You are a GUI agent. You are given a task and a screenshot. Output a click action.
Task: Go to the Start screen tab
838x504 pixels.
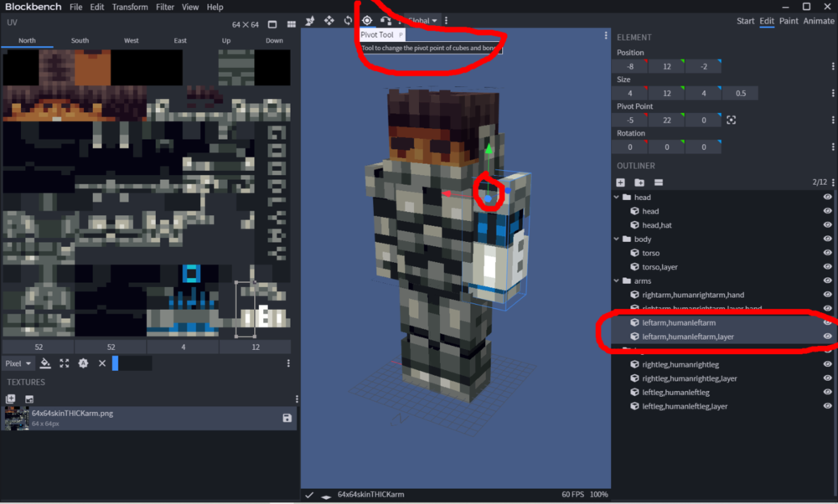click(x=746, y=21)
